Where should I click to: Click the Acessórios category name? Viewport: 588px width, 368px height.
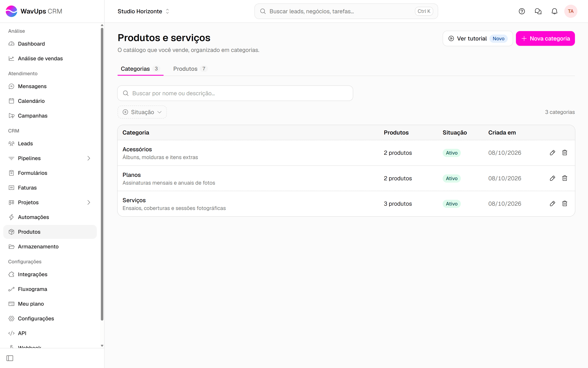pyautogui.click(x=137, y=149)
